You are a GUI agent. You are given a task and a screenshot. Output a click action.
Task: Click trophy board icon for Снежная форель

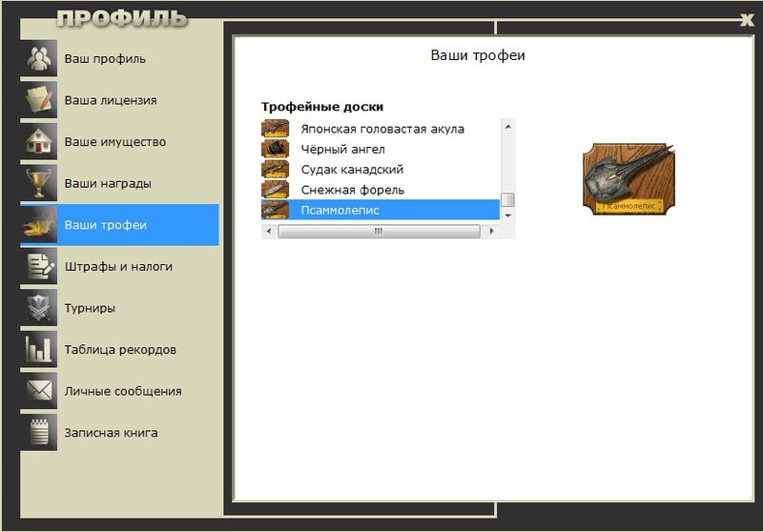pos(276,190)
